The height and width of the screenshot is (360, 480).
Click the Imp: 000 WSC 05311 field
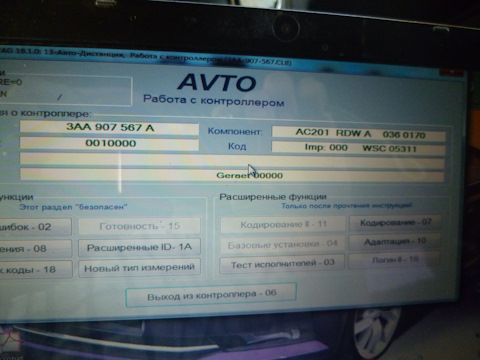pos(358,148)
